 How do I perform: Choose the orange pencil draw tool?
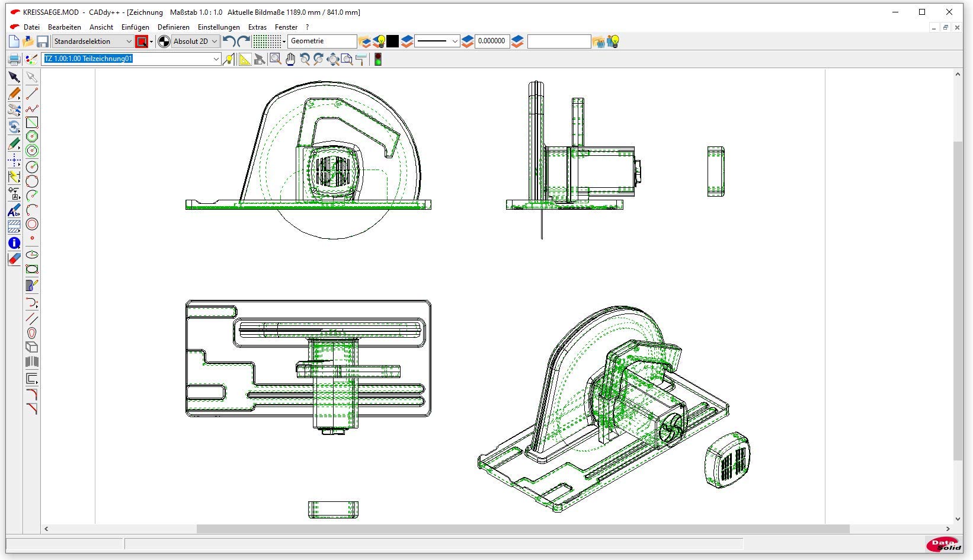(14, 94)
